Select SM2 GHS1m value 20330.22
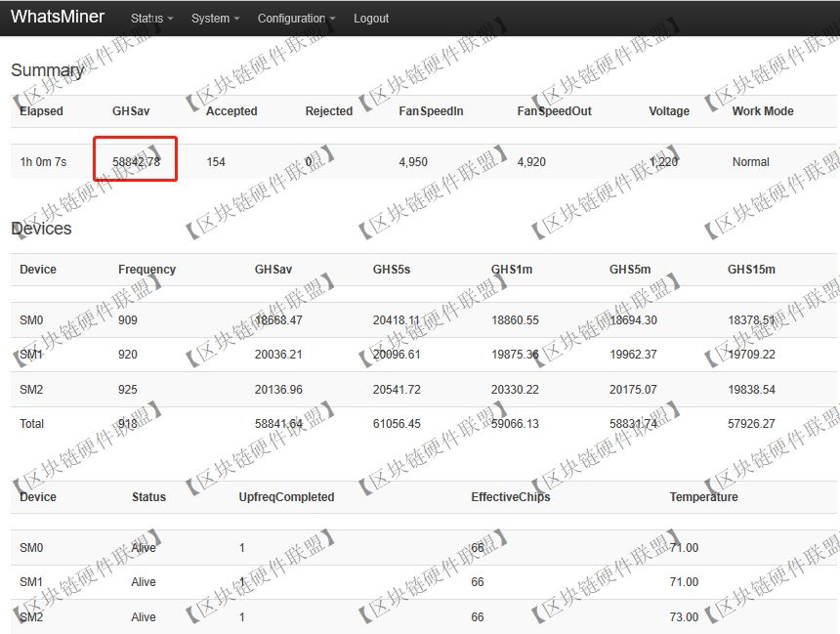The width and height of the screenshot is (840, 634). tap(515, 389)
